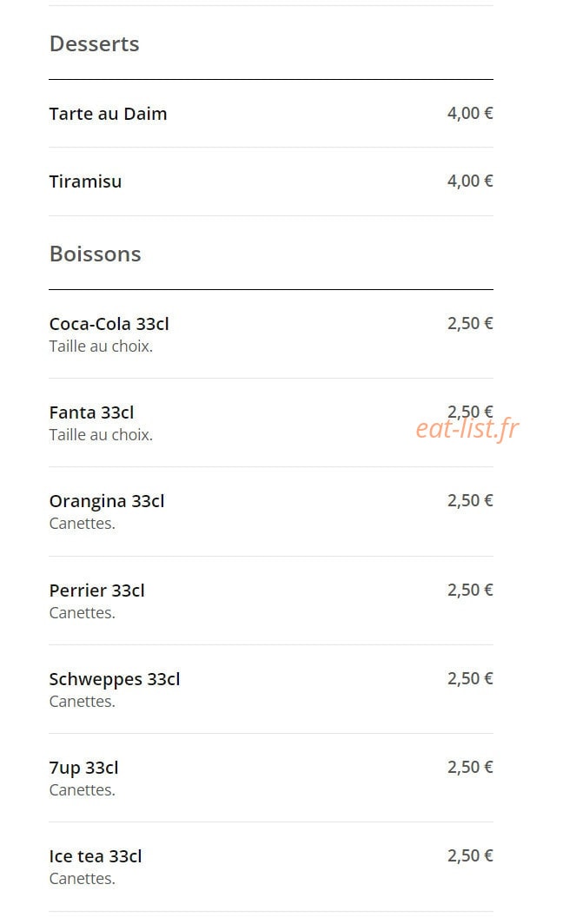Select the Schweppes 33cl drink

(115, 679)
